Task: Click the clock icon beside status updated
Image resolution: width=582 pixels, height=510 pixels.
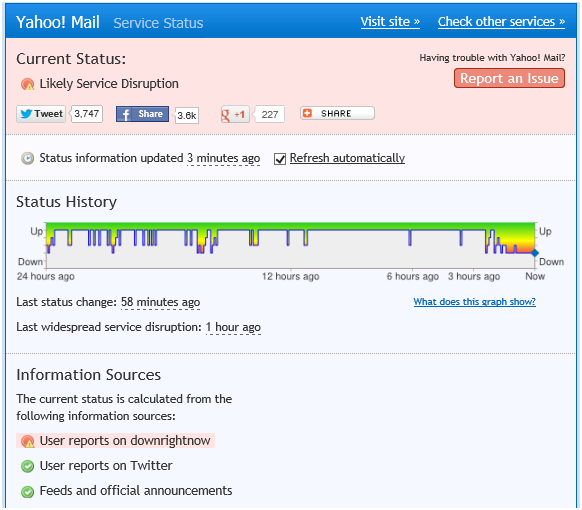Action: click(27, 158)
